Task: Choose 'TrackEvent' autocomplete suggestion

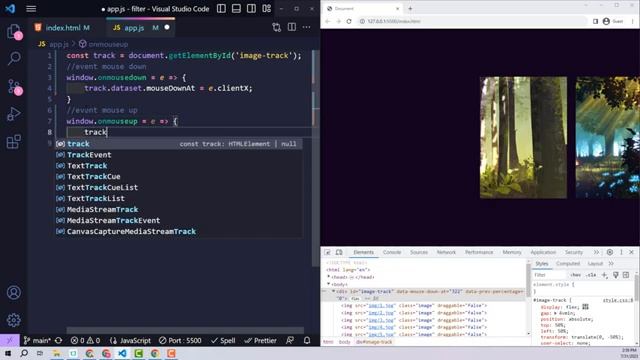Action: pyautogui.click(x=179, y=155)
